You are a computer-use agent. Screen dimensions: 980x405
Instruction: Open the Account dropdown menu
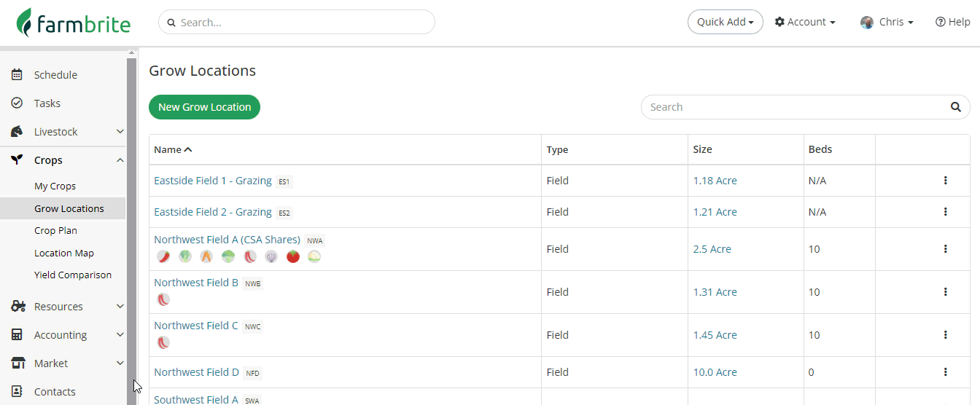pos(805,22)
